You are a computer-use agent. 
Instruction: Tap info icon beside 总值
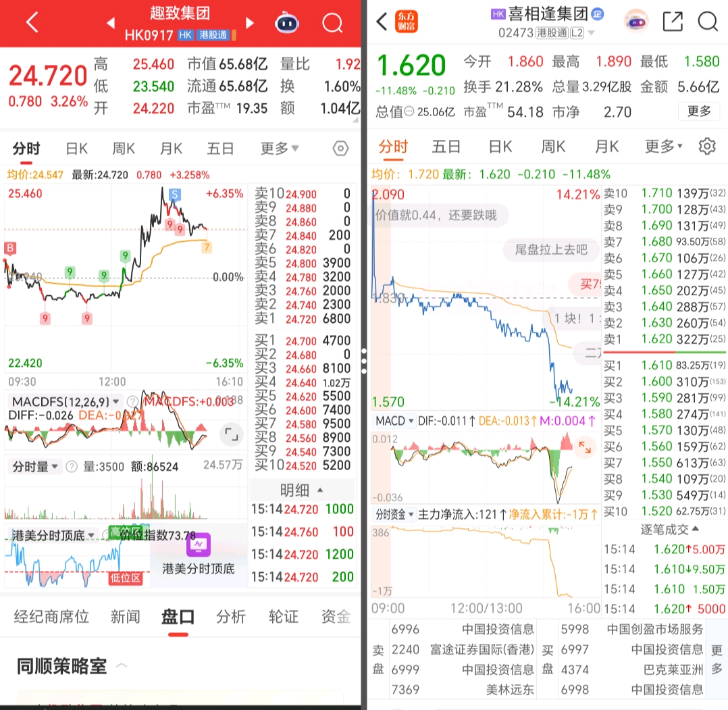tap(409, 111)
